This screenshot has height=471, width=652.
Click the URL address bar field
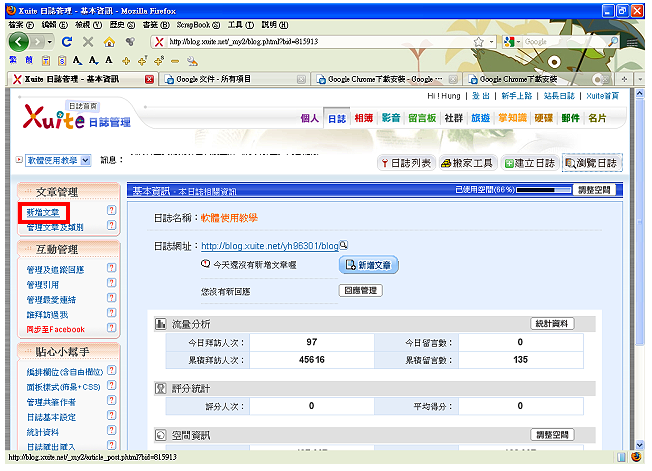[x=318, y=42]
